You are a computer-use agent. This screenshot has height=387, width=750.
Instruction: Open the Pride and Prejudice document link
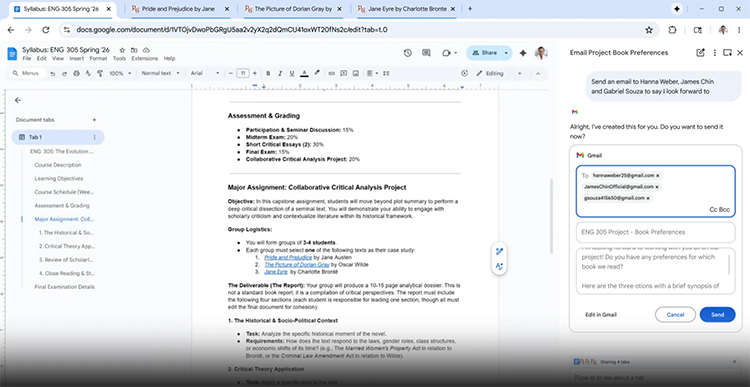288,257
